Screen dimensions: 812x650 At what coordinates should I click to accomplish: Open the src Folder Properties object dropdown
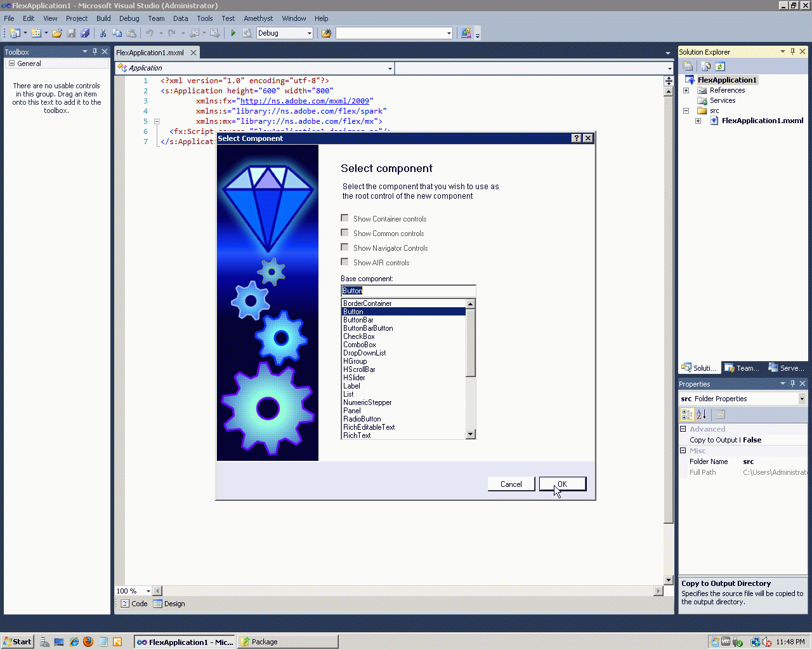(802, 399)
